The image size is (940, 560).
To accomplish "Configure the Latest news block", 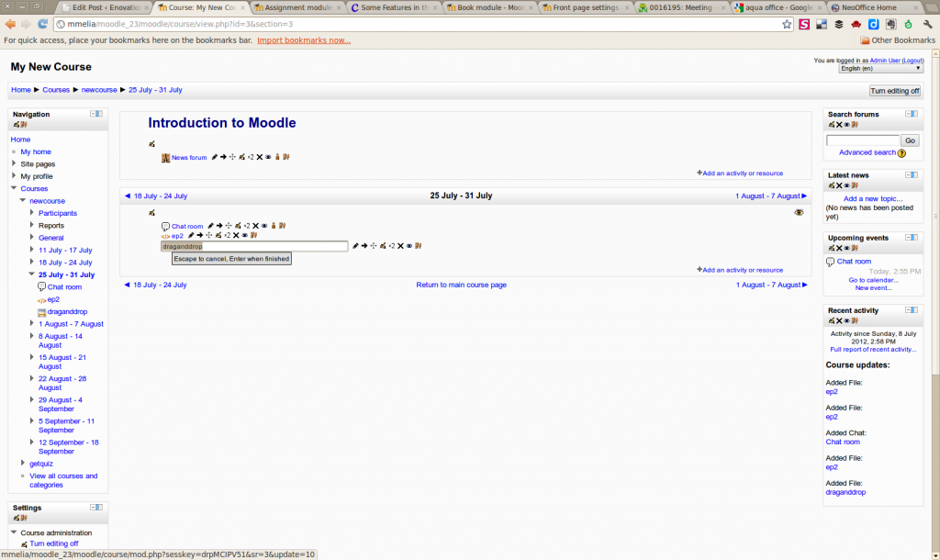I will tap(832, 185).
